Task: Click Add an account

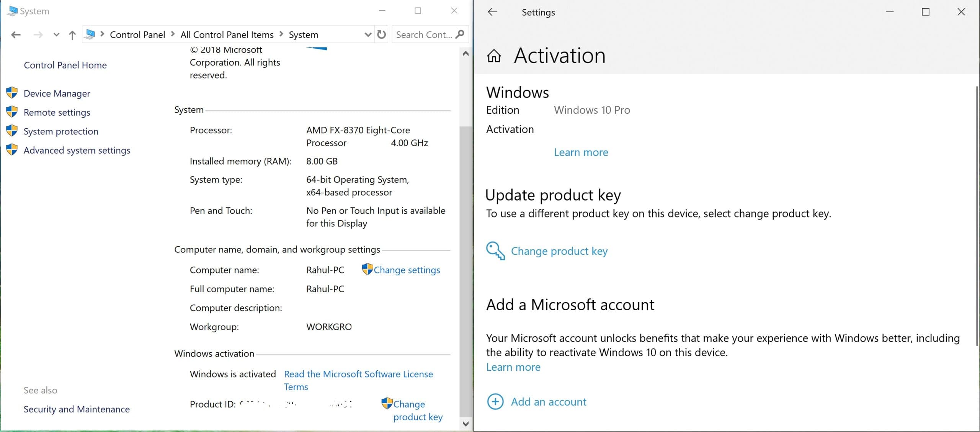Action: coord(549,402)
